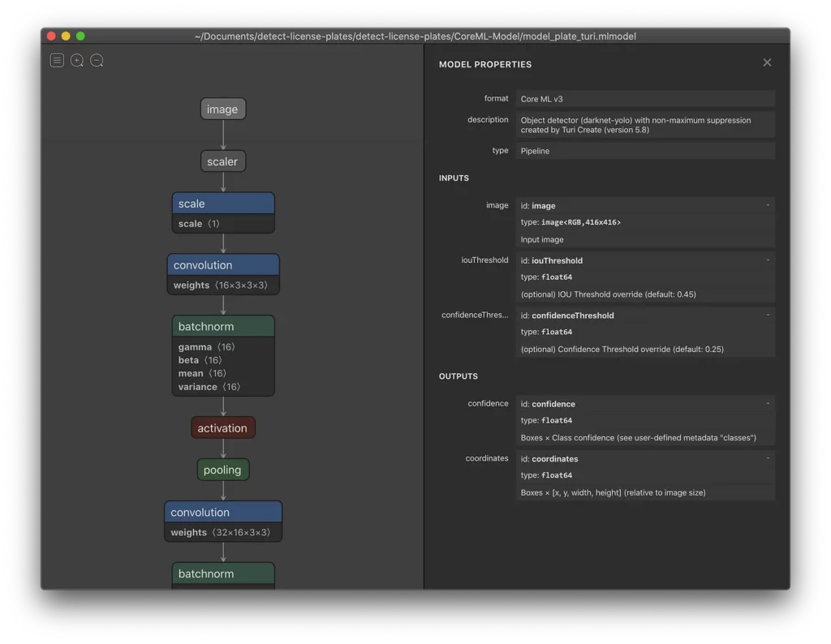Click the truncated confidenceThres... label

click(x=474, y=316)
